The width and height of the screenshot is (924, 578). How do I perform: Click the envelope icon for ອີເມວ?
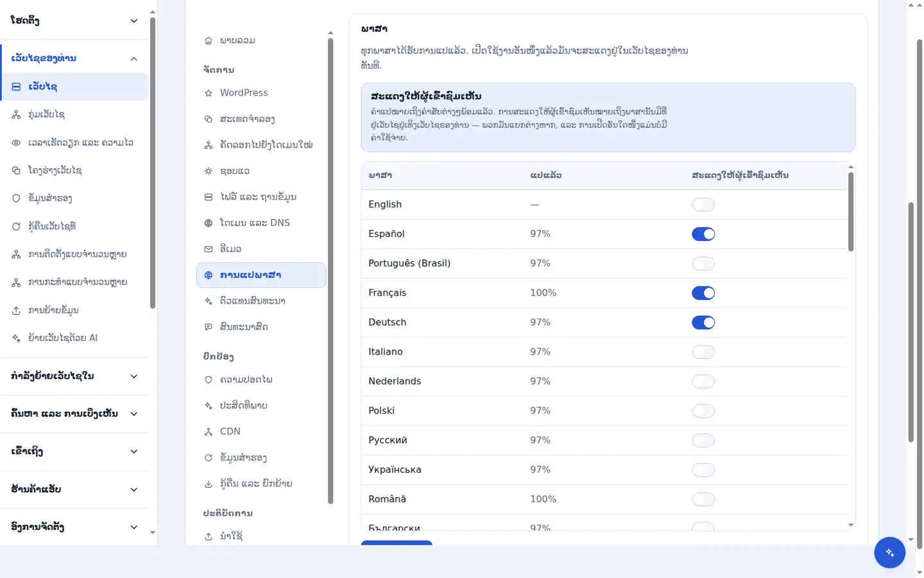[209, 249]
